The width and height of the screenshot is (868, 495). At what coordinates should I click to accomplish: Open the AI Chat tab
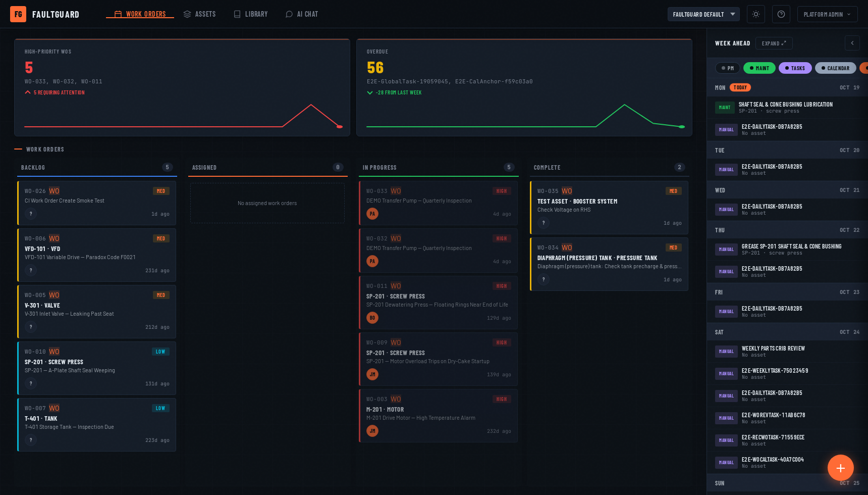click(x=302, y=14)
